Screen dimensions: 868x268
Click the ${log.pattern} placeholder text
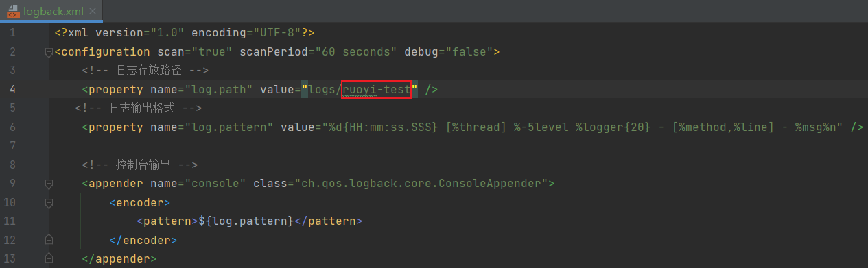(x=246, y=221)
